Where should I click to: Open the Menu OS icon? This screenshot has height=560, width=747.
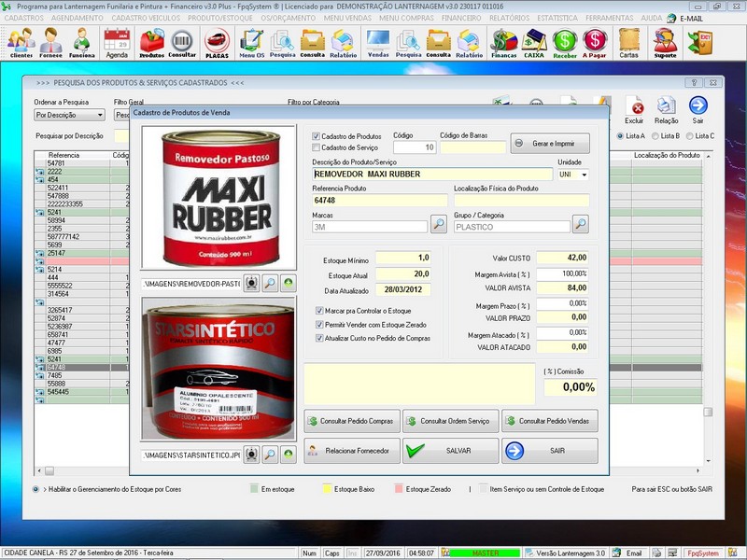click(251, 42)
